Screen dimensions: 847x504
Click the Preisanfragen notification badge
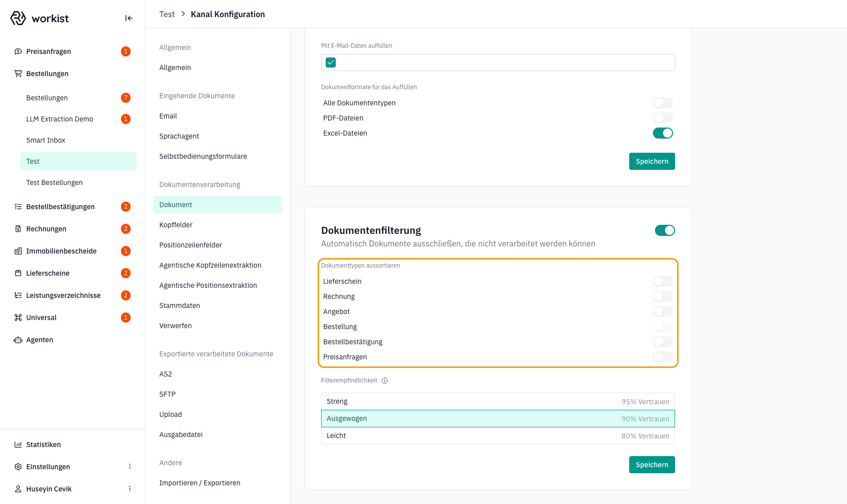coord(126,51)
